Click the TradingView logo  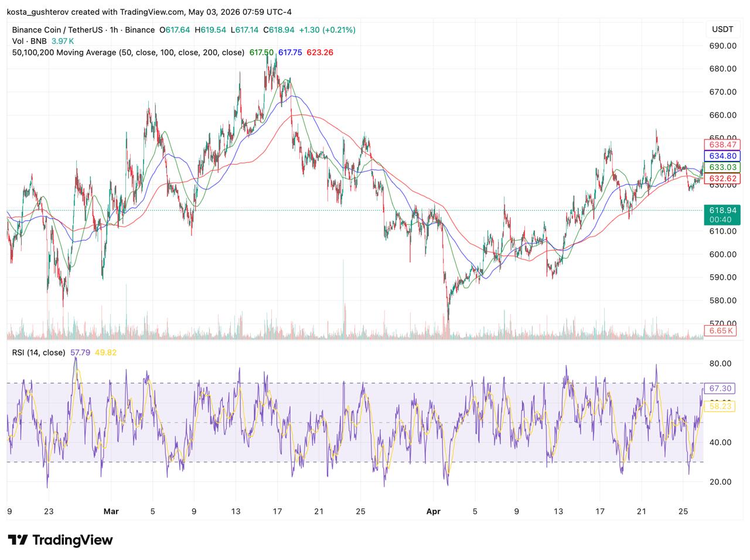coord(60,539)
